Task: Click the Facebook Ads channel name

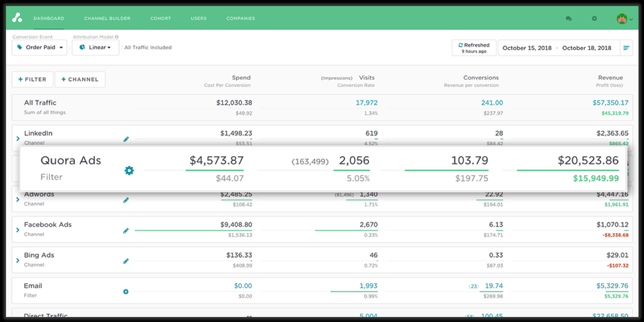Action: tap(48, 225)
